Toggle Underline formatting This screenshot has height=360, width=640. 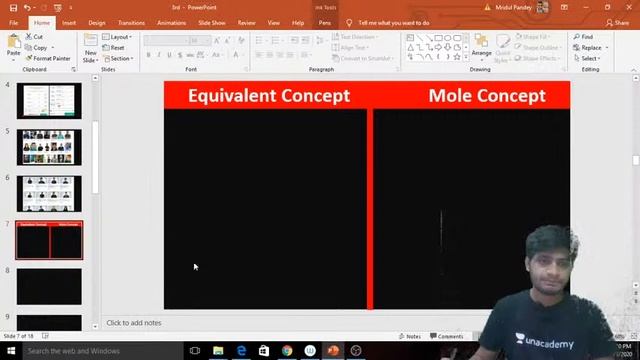pyautogui.click(x=170, y=55)
